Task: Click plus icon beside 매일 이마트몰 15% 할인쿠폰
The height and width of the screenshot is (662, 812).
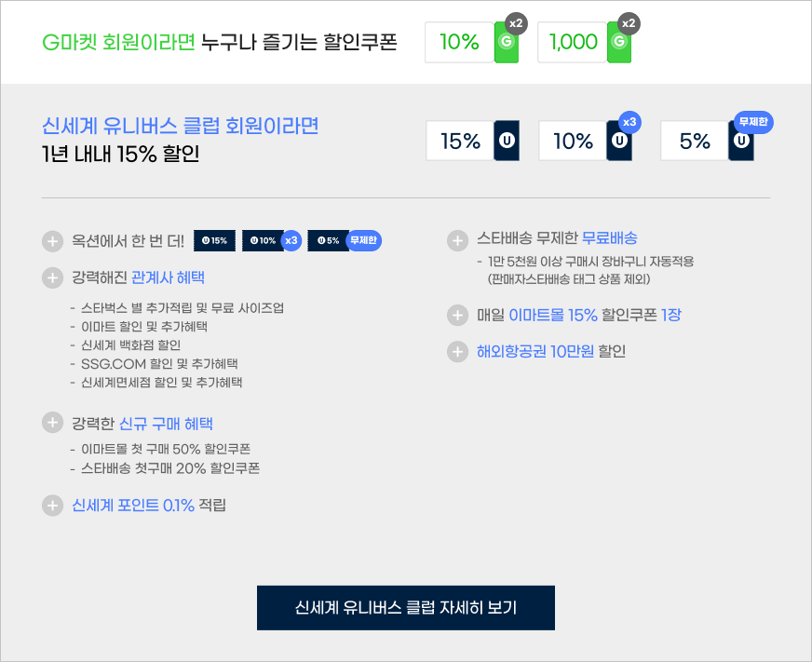Action: [x=457, y=315]
